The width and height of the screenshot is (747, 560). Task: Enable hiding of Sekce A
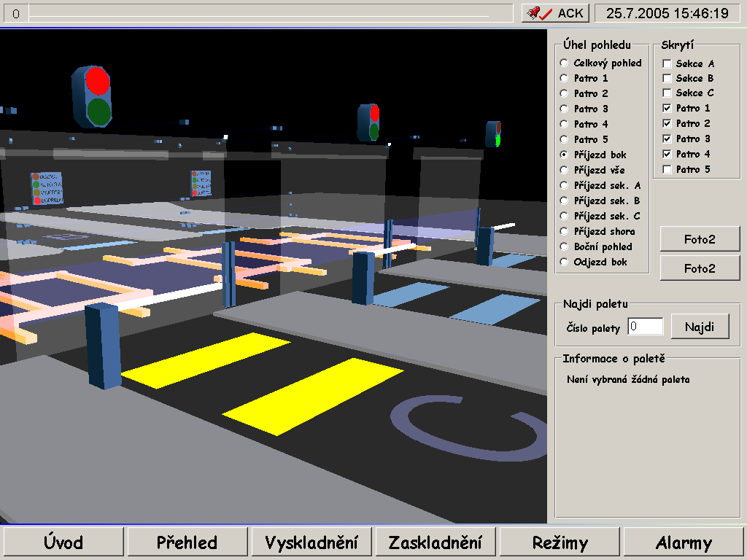pos(667,64)
